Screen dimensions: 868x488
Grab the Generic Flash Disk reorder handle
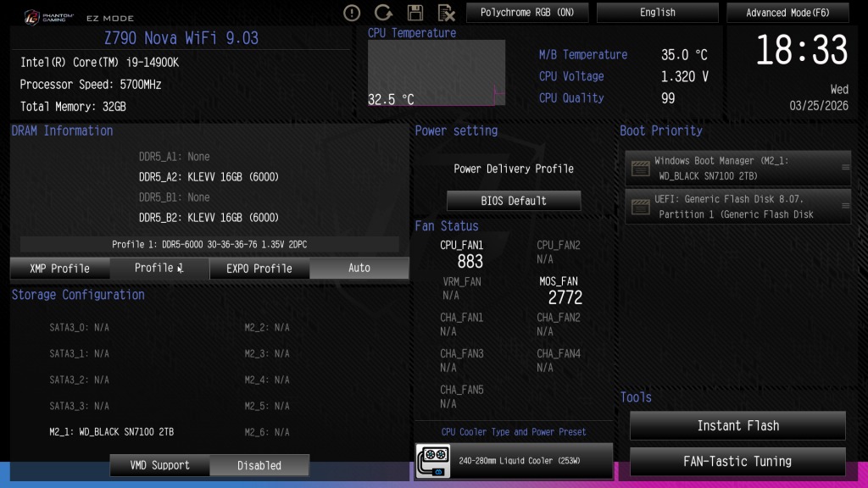(x=845, y=206)
